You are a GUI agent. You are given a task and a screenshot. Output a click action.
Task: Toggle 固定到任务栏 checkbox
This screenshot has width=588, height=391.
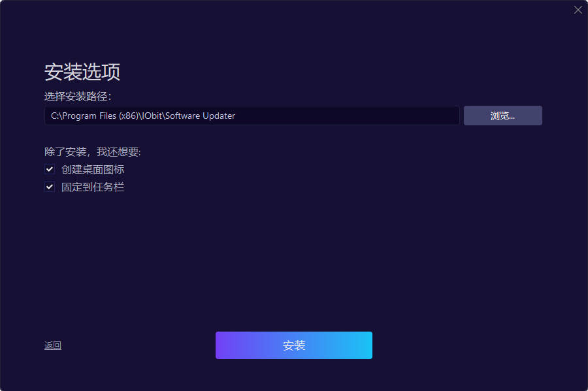coord(50,187)
